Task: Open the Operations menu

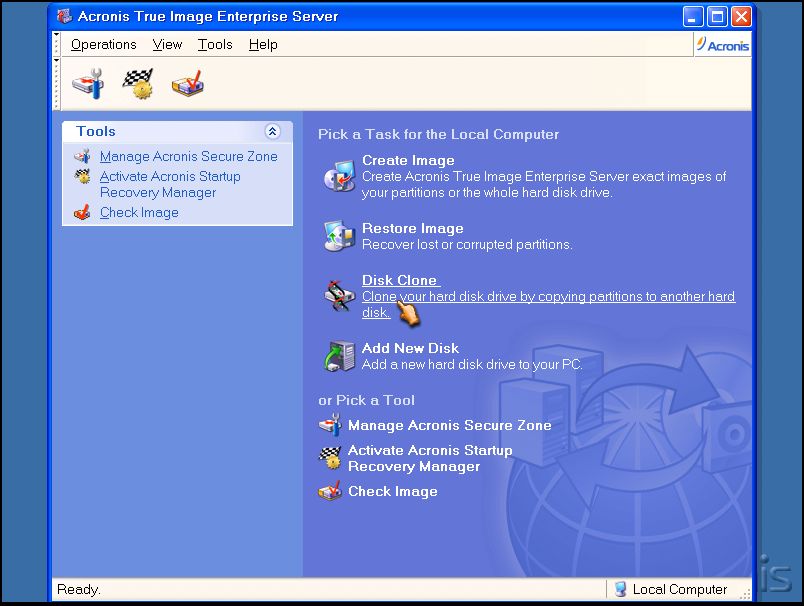Action: pyautogui.click(x=104, y=45)
